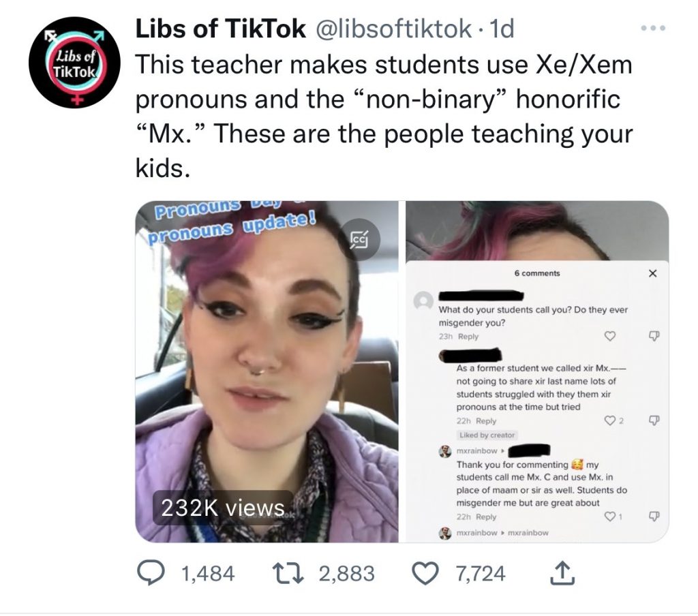Open the @libsoftiktok handle link

pos(393,29)
